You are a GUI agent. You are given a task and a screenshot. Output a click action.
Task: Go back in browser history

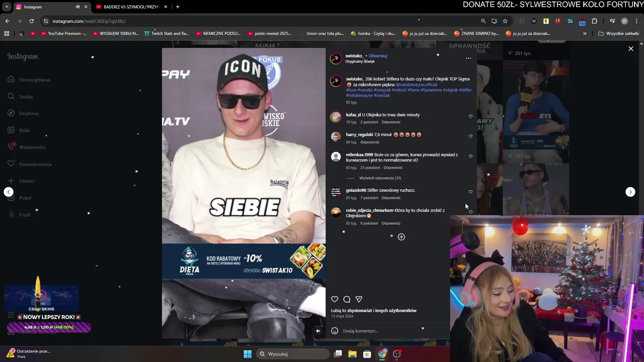[x=7, y=21]
